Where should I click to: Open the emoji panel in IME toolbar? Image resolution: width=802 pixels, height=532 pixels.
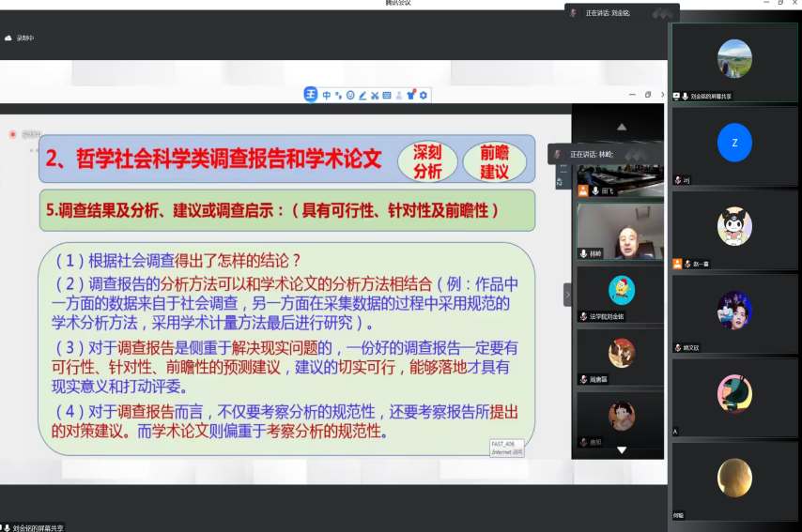tap(350, 95)
